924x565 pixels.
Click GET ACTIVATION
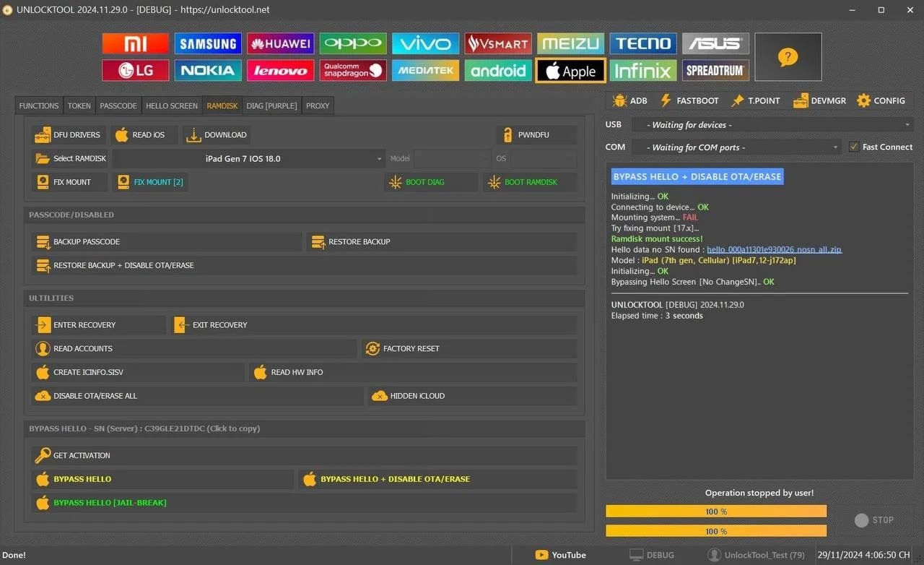click(304, 455)
